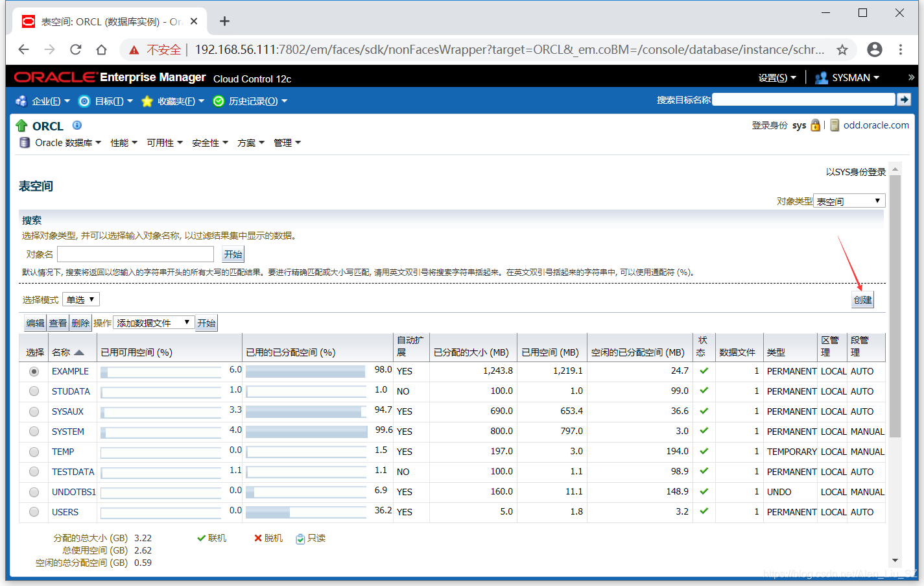Click the read-only legend icon

300,539
